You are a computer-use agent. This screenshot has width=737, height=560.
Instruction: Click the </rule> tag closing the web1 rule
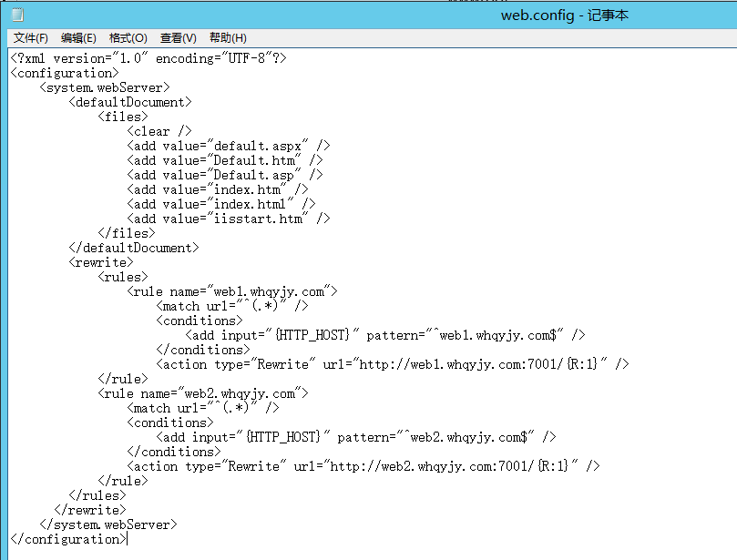pyautogui.click(x=123, y=379)
